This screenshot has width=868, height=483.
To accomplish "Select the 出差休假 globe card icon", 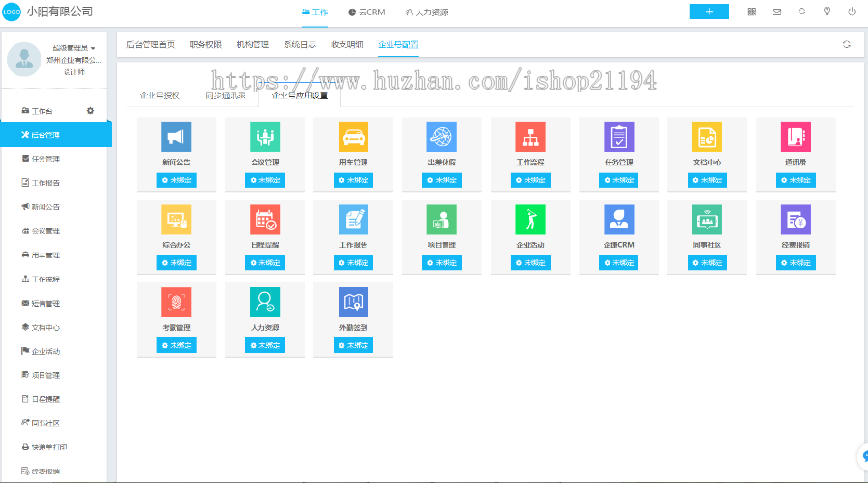I will tap(442, 137).
